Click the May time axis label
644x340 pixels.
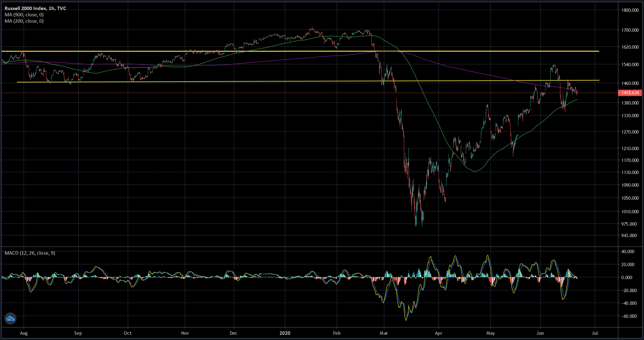(490, 333)
